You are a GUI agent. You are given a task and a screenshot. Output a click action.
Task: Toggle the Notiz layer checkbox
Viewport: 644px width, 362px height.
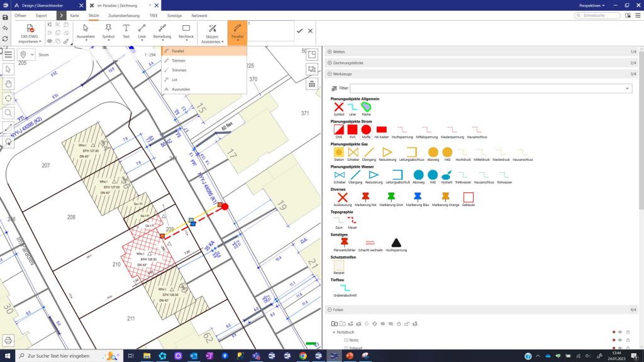tap(346, 340)
